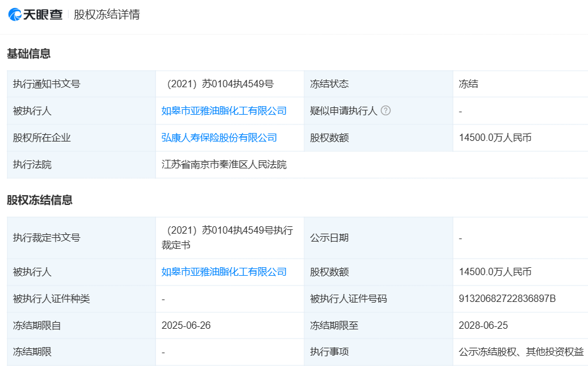This screenshot has width=588, height=366.
Task: Click the 冻结期限 label in last row
Action: click(32, 352)
